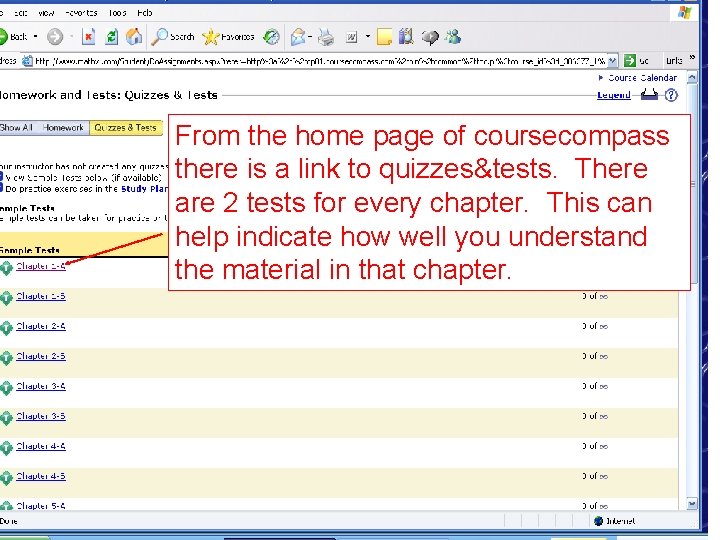Open the Edit button dropdown arrow
The image size is (720, 540).
(x=368, y=37)
